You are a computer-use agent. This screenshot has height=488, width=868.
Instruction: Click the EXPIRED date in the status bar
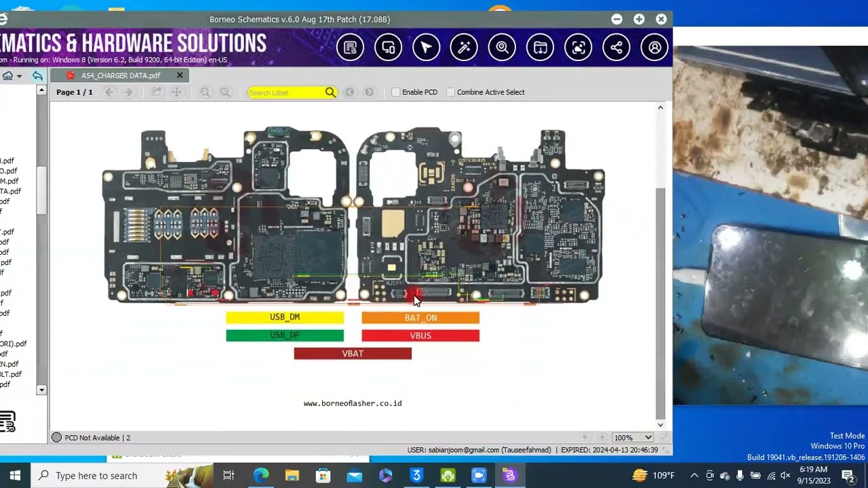(609, 450)
